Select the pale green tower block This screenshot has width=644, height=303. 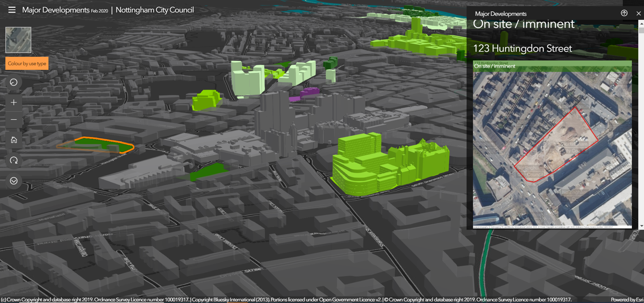coord(246,80)
